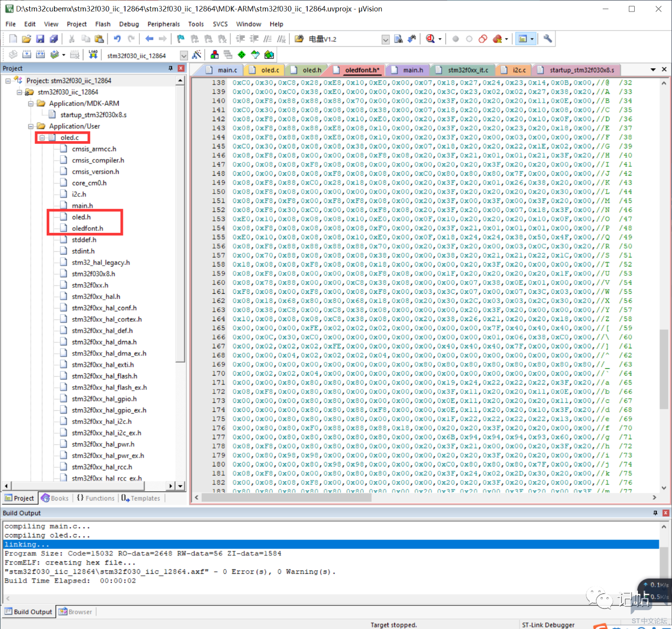Switch to the Functions panel tab
The height and width of the screenshot is (629, 672).
point(96,498)
